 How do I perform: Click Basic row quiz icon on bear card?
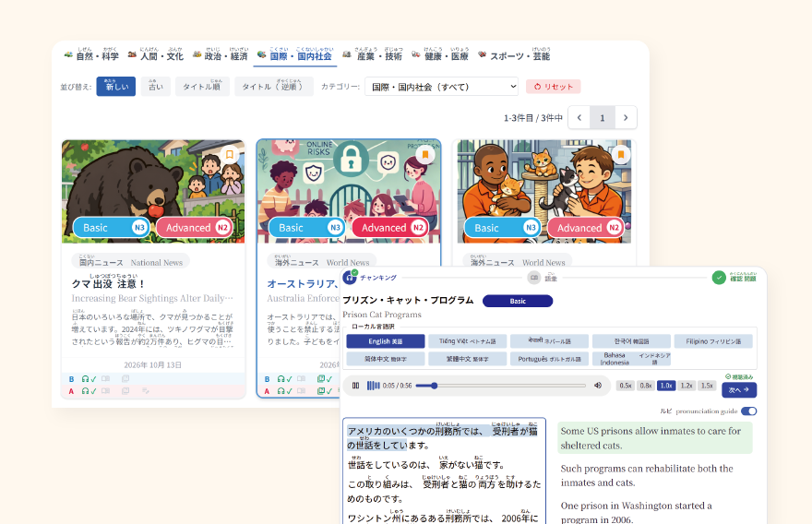tap(125, 378)
